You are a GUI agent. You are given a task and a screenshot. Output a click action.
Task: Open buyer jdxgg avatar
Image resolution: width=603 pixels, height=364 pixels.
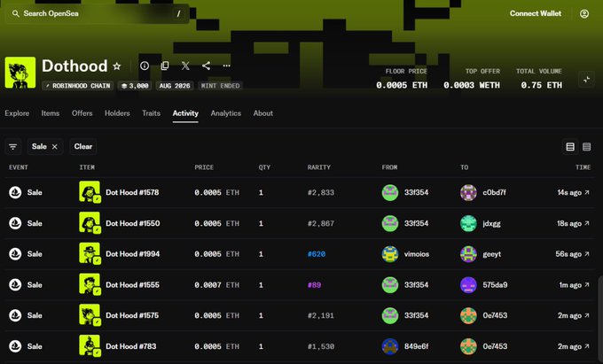[x=468, y=223]
